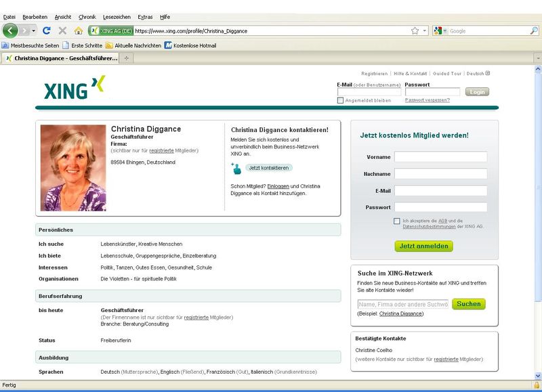
Task: Open a new tab with plus icon
Action: click(x=127, y=59)
